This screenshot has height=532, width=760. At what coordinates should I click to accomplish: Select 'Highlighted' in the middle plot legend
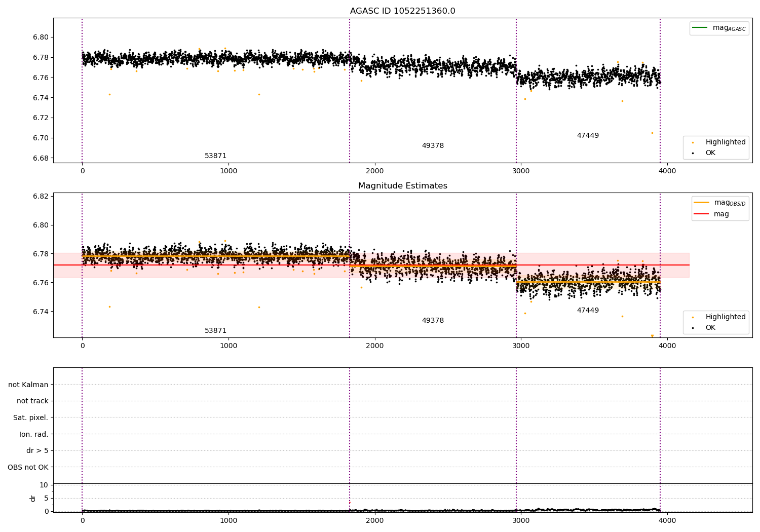(719, 317)
